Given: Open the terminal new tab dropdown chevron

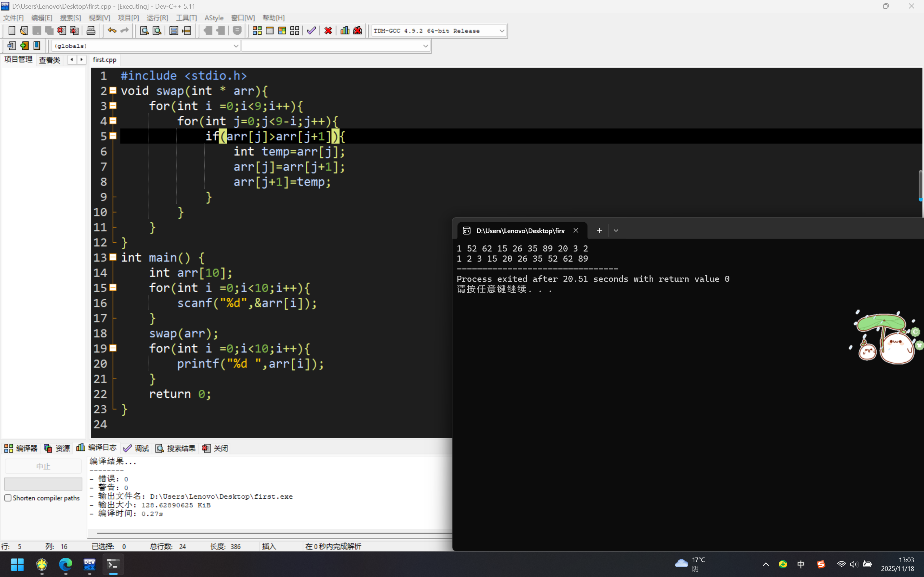Looking at the screenshot, I should 616,231.
